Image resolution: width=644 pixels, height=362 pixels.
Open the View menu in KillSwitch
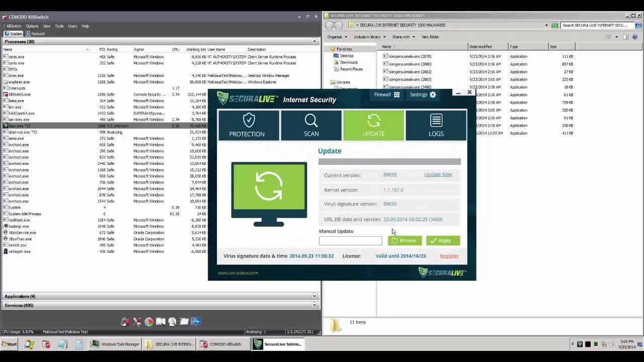(47, 26)
